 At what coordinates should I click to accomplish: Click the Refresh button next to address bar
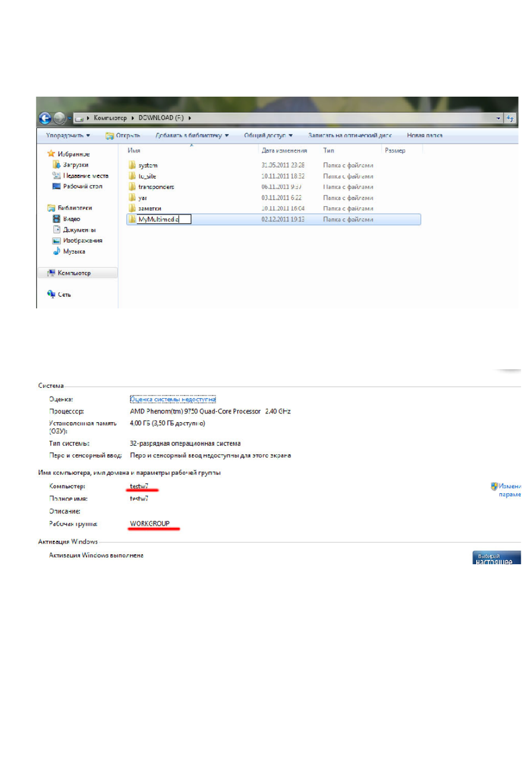[510, 118]
